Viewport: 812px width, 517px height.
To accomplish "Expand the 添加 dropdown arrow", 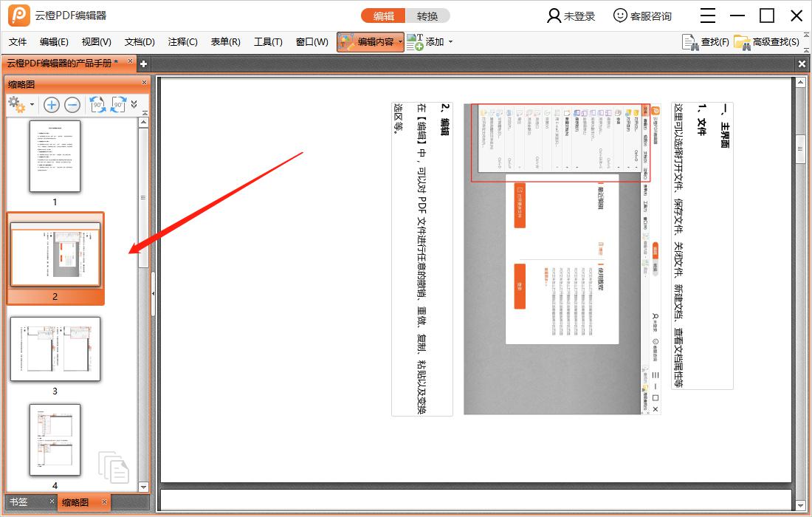I will [450, 42].
